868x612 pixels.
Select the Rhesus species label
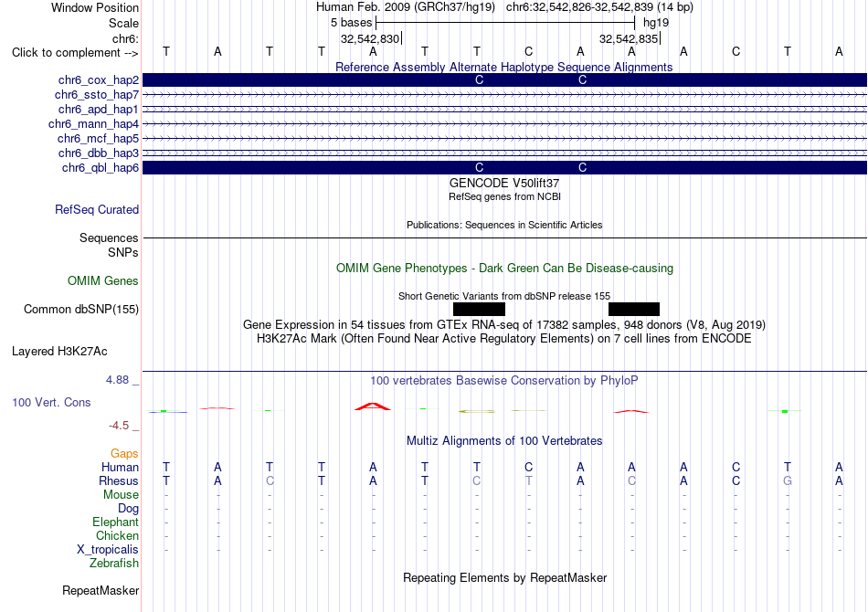click(119, 481)
